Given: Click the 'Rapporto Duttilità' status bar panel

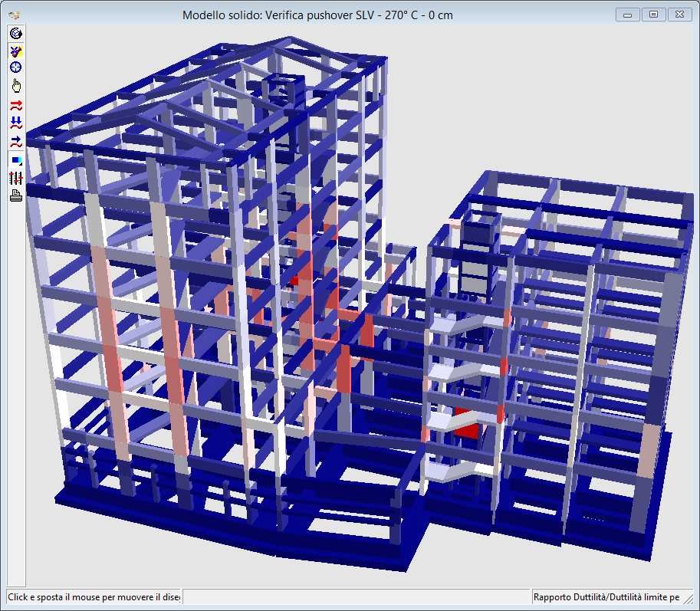Looking at the screenshot, I should [606, 596].
